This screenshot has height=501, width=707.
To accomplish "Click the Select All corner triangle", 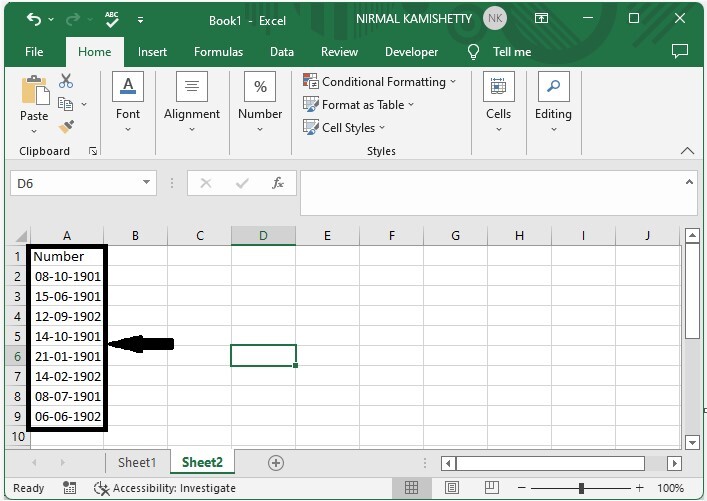I will coord(21,236).
